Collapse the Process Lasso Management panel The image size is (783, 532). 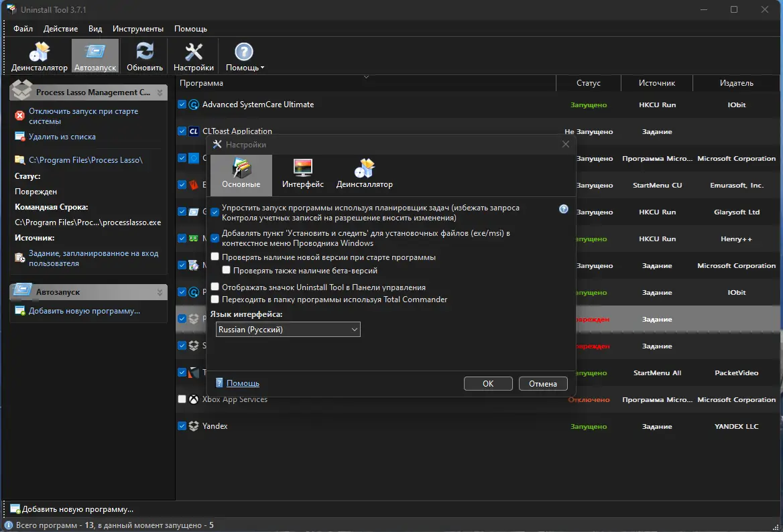coord(160,92)
